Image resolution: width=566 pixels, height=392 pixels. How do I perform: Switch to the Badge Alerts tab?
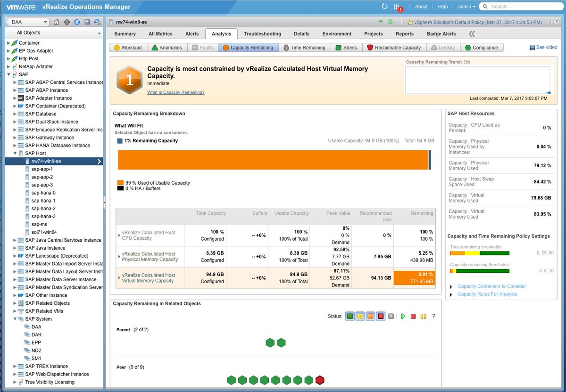coord(441,34)
